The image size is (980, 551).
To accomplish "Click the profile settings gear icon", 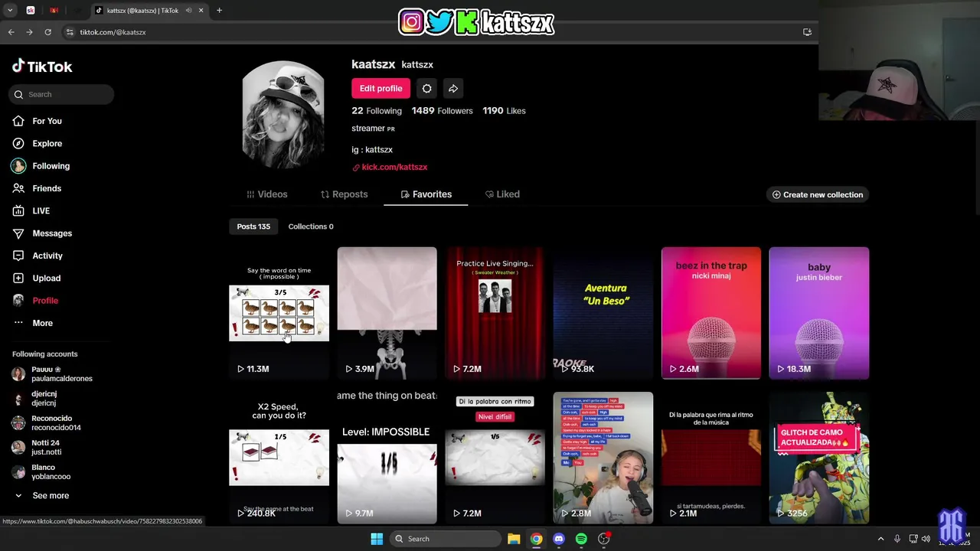I will tap(426, 89).
